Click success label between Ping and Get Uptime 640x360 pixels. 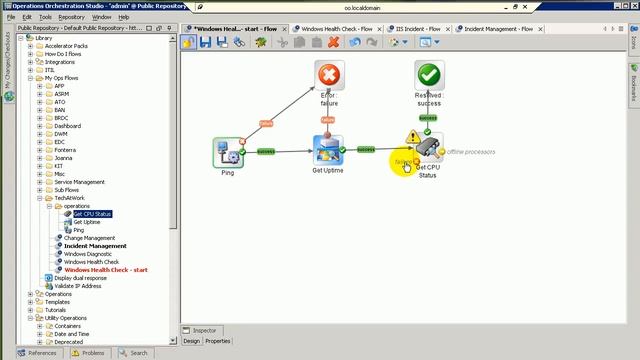pyautogui.click(x=266, y=152)
